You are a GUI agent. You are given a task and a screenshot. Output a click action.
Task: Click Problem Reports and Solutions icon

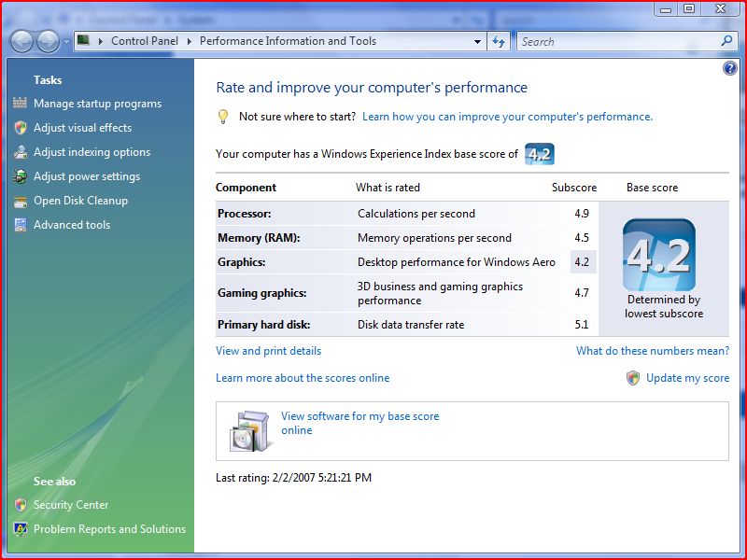coord(20,529)
